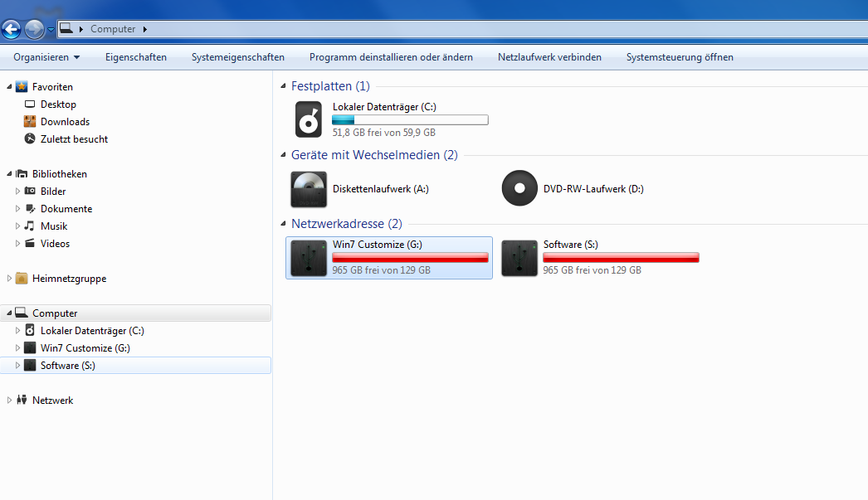868x500 pixels.
Task: Expand the arrow after Computer breadcrumb
Action: [145, 29]
